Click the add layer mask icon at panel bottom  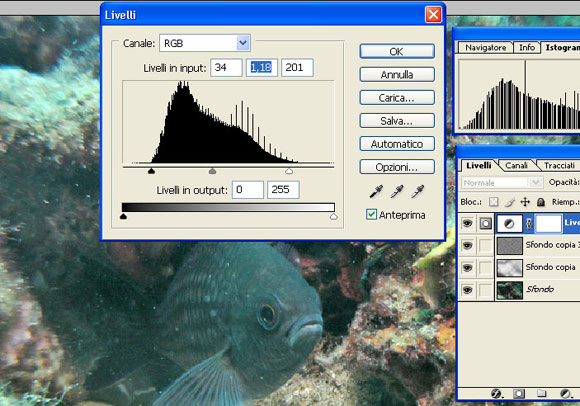[519, 394]
